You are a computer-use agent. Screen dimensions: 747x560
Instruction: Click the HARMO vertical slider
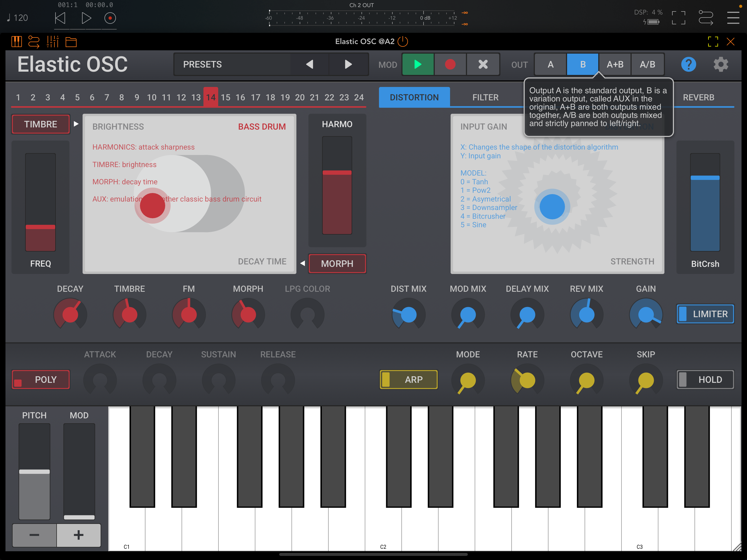[337, 185]
